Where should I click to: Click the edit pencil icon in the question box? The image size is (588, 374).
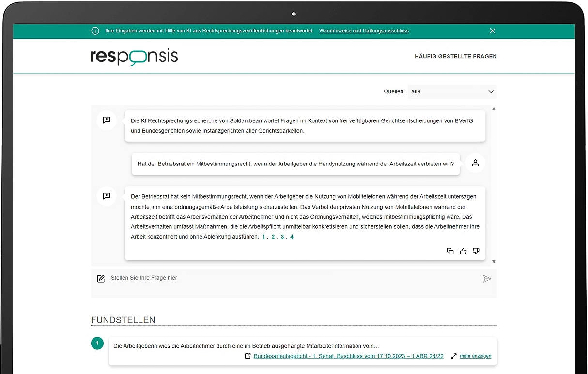pos(101,279)
